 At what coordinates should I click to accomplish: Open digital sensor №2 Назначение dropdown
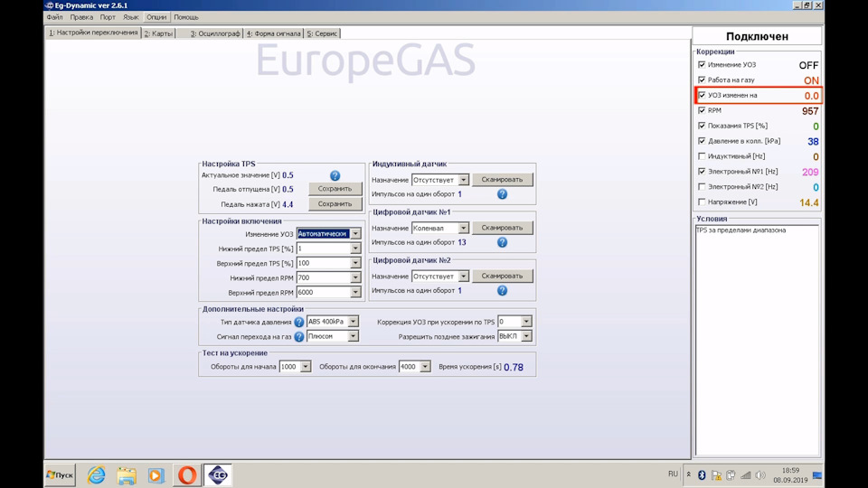tap(463, 277)
